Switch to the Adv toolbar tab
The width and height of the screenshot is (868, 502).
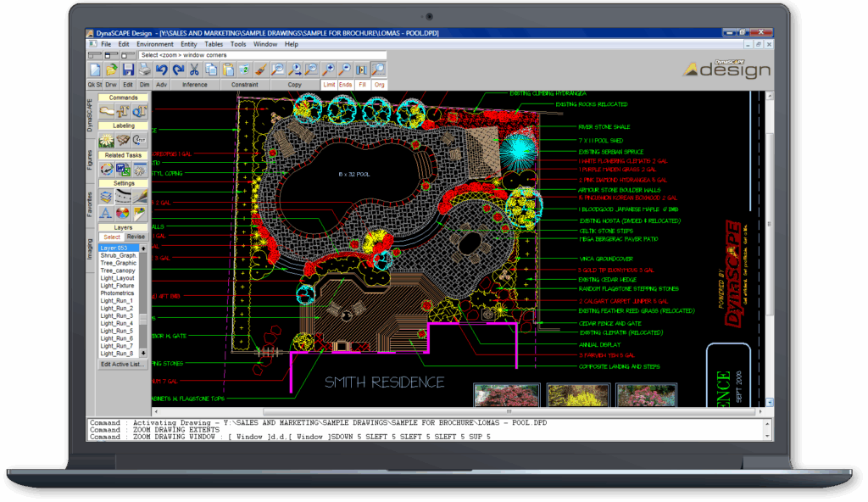pos(161,85)
